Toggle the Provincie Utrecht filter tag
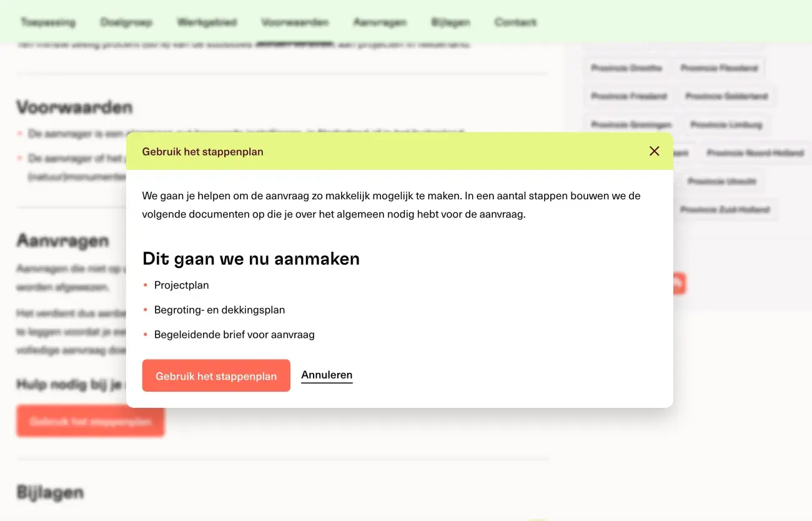This screenshot has width=812, height=521. pos(721,181)
